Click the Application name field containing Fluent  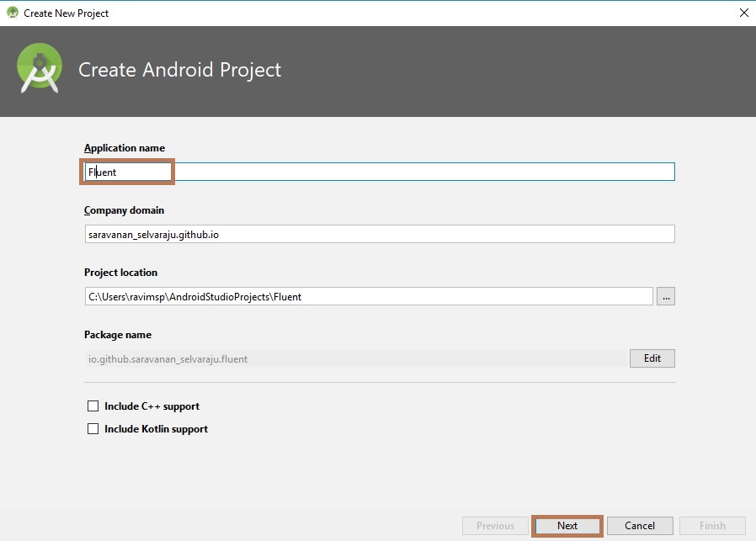(x=379, y=172)
